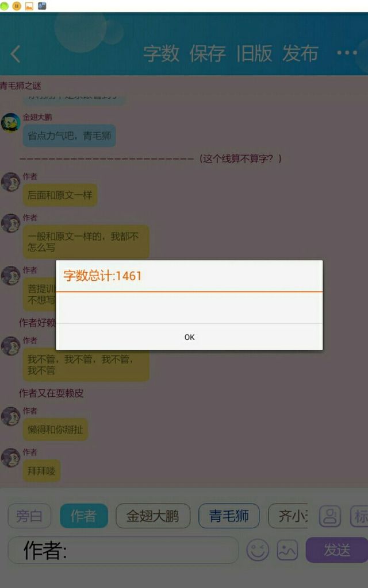Image resolution: width=368 pixels, height=588 pixels.
Task: Tap 金翅大鹏's avatar in the chat
Action: [10, 123]
